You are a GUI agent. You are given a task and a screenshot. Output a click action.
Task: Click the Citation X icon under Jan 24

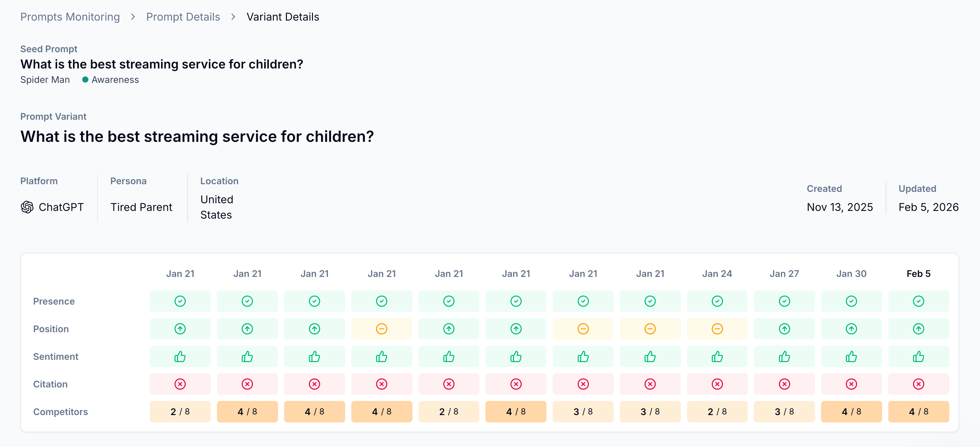(x=717, y=384)
